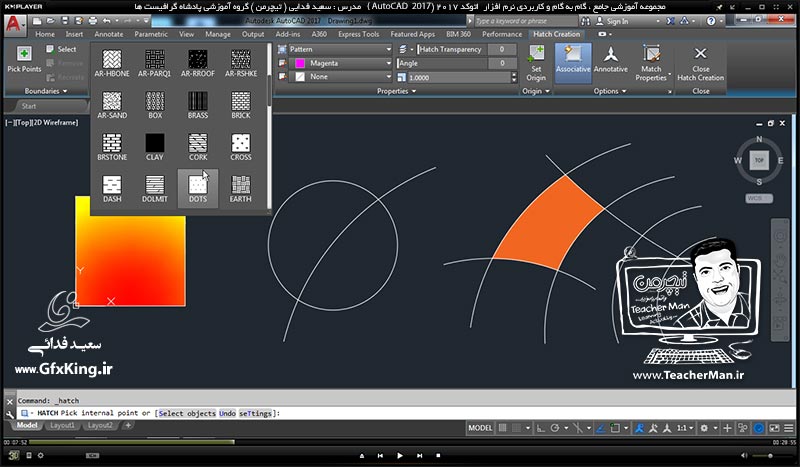Pick the CORK hatch pattern

pyautogui.click(x=197, y=146)
